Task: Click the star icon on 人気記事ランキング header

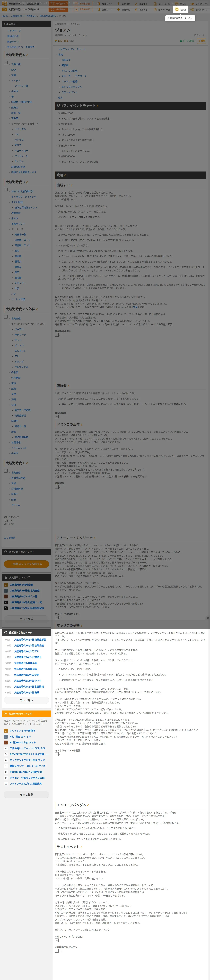Action: (x=6, y=578)
